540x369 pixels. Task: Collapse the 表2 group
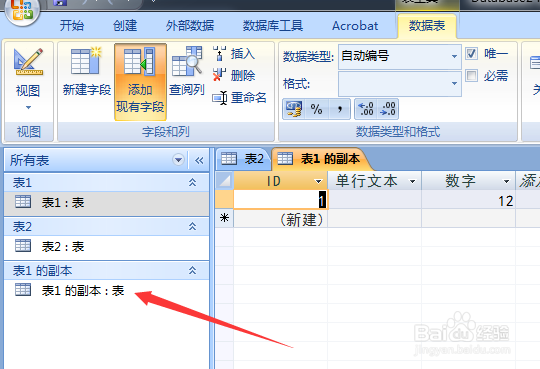[x=193, y=226]
